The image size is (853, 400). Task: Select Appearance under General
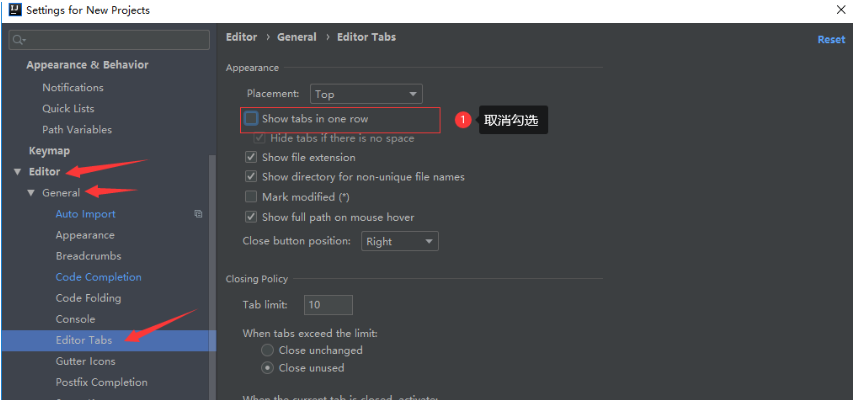tap(85, 235)
